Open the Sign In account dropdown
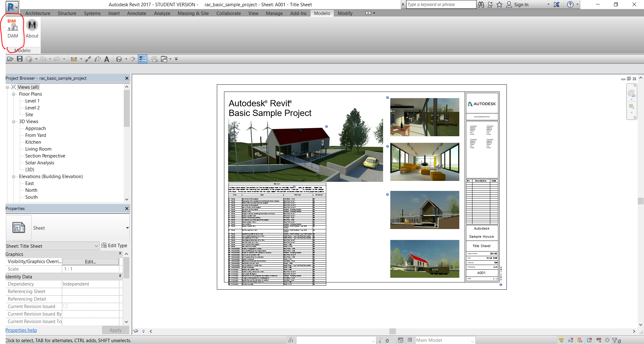Screen dimensions: 644x344 548,4
